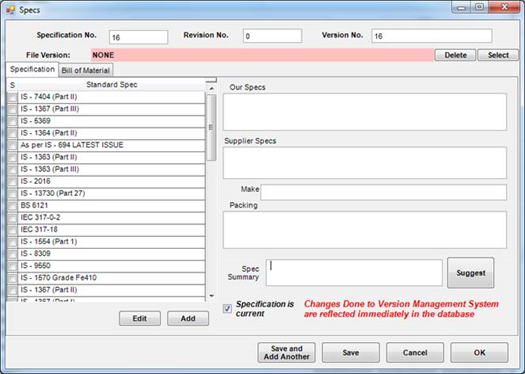
Task: Click the list scrollbar down arrow
Action: [211, 296]
